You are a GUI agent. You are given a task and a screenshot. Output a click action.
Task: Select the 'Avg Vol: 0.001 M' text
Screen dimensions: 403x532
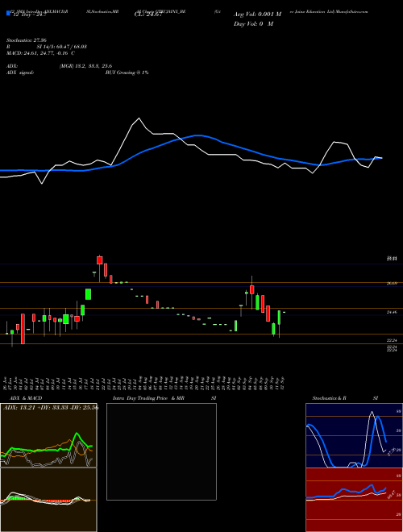257,15
